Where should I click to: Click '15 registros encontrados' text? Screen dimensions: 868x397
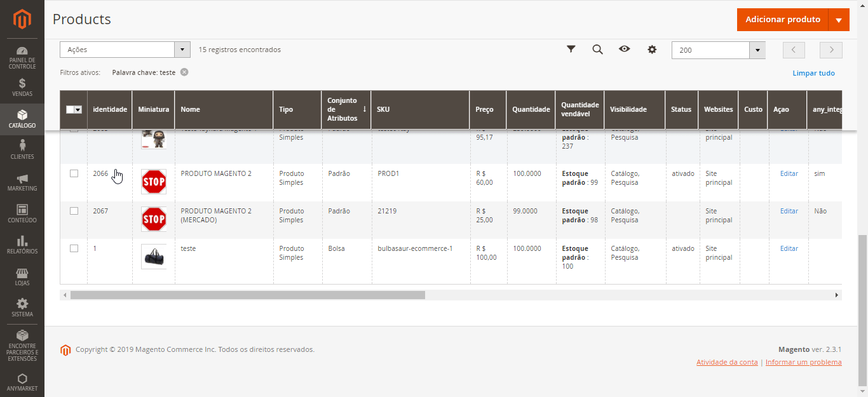click(x=240, y=50)
